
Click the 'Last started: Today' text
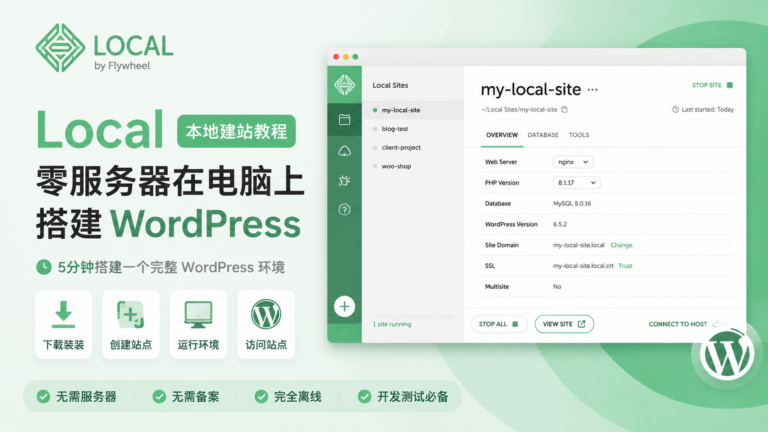click(708, 110)
